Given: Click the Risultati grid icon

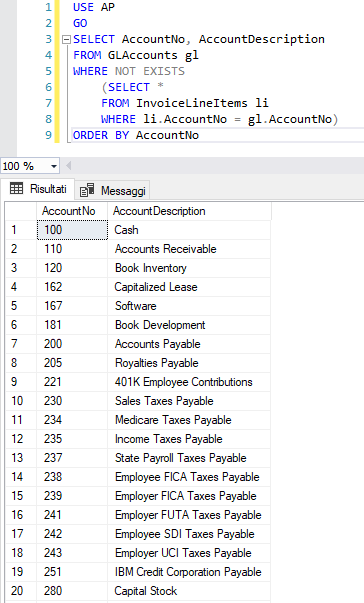Looking at the screenshot, I should click(16, 189).
